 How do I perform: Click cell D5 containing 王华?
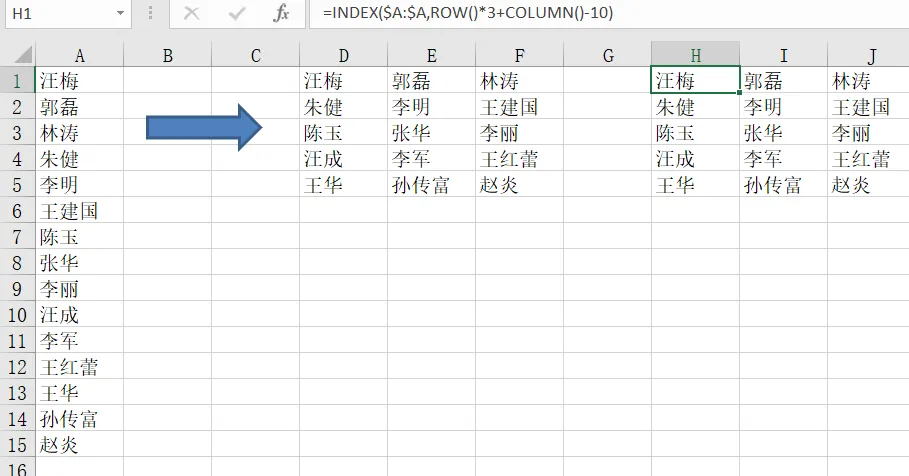343,185
